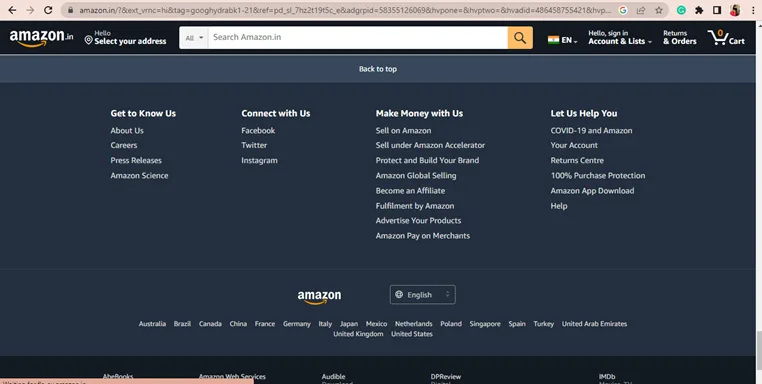Open the Grammarly extension icon

[681, 10]
